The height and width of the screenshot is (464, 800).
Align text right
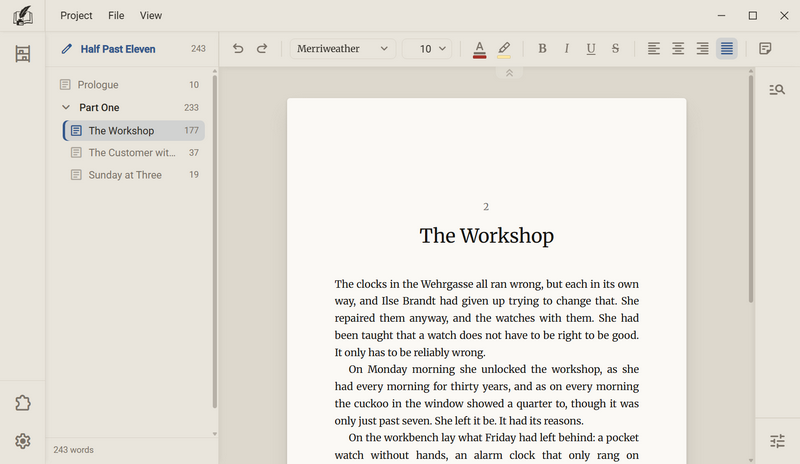coord(703,48)
